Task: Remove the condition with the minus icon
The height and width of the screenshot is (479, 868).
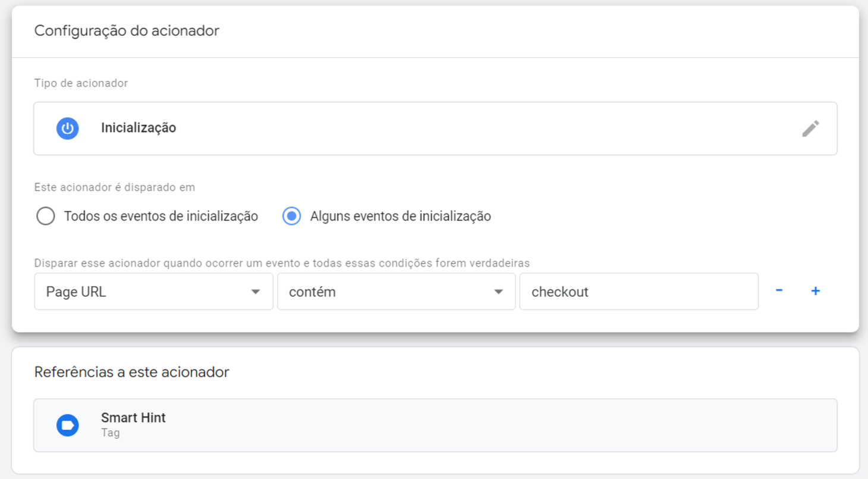Action: (x=779, y=291)
